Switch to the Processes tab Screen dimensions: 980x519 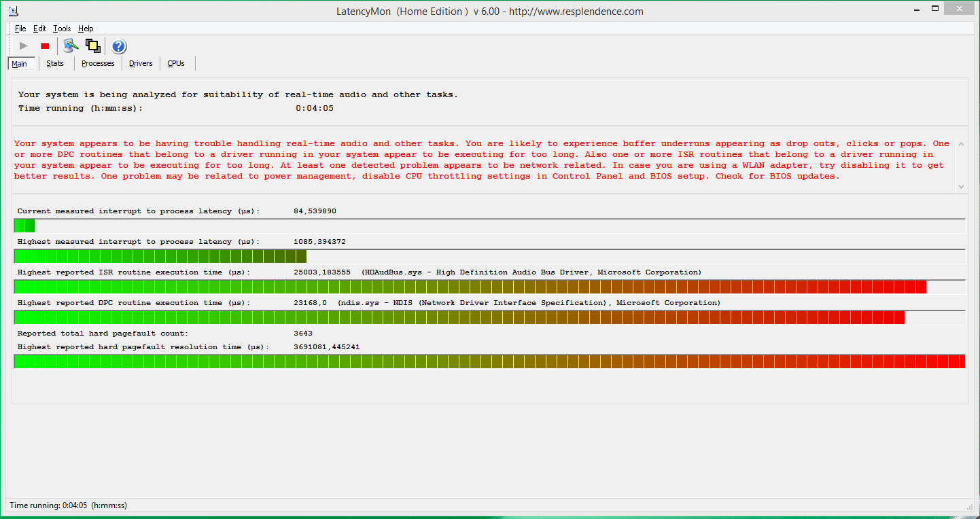(x=98, y=63)
